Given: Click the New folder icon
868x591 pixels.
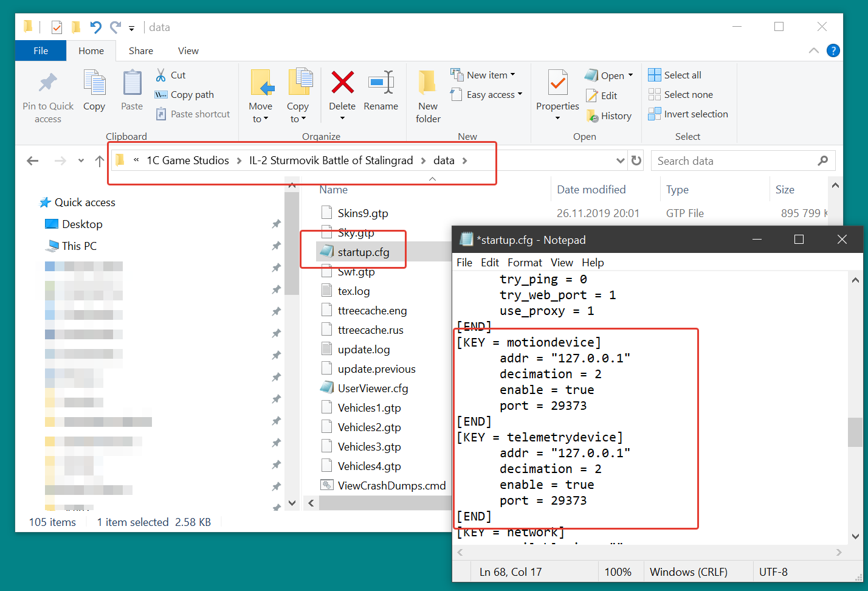Looking at the screenshot, I should tap(427, 82).
